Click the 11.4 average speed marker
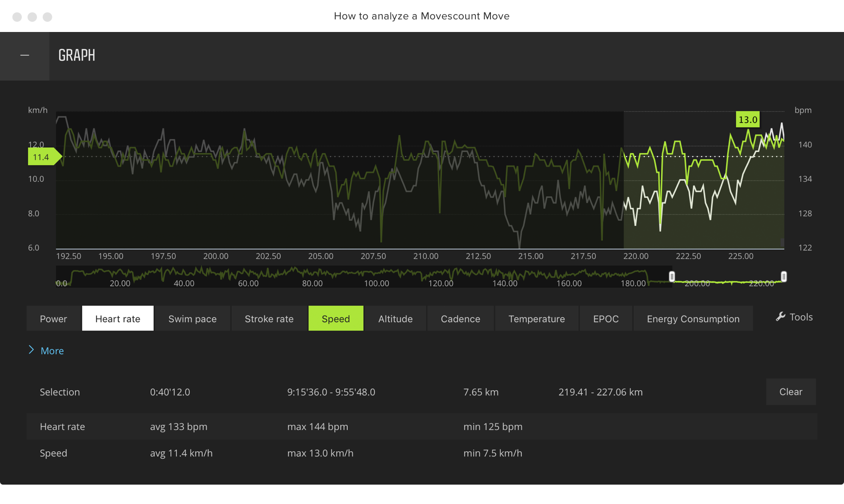Image resolution: width=844 pixels, height=504 pixels. pyautogui.click(x=45, y=157)
